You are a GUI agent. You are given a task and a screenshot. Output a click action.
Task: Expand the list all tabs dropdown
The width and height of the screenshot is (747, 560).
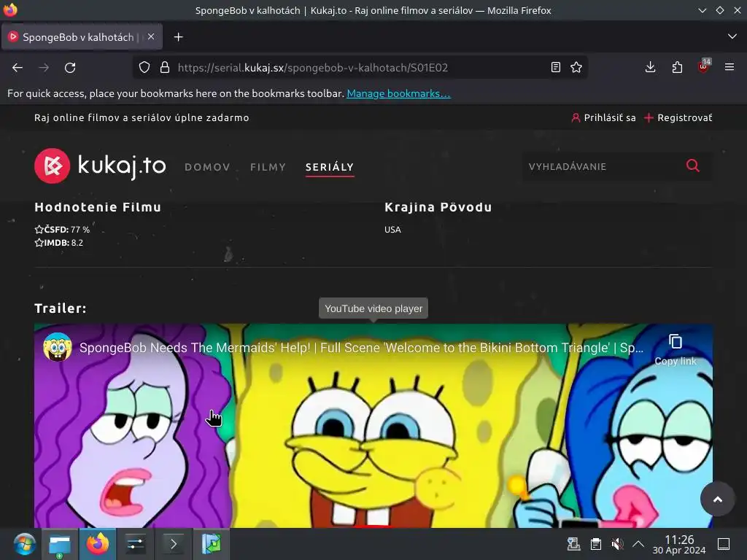(x=732, y=36)
